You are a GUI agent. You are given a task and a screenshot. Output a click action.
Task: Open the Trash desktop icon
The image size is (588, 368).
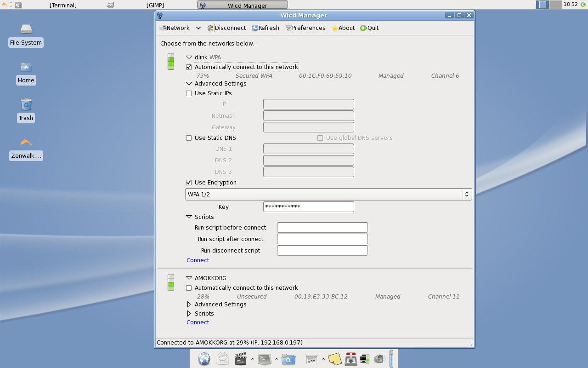tap(26, 105)
